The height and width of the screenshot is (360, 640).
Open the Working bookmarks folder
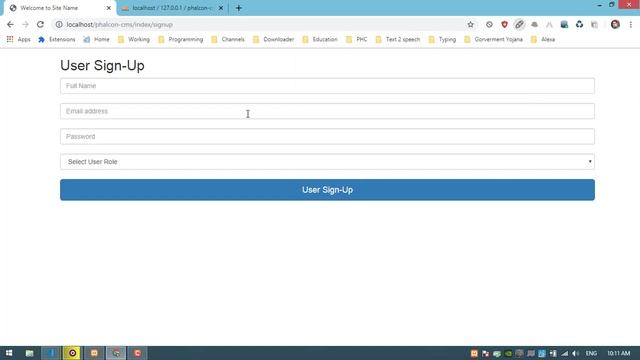134,39
